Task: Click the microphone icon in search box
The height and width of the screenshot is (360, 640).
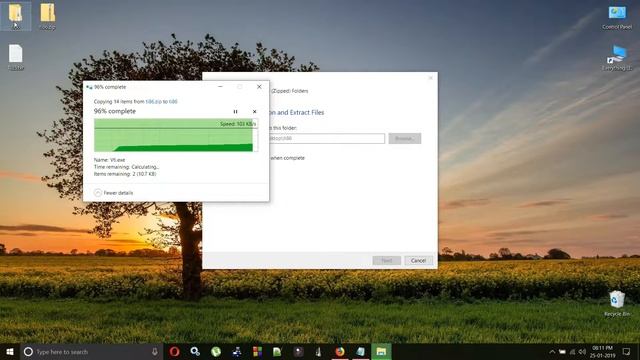Action: click(155, 351)
